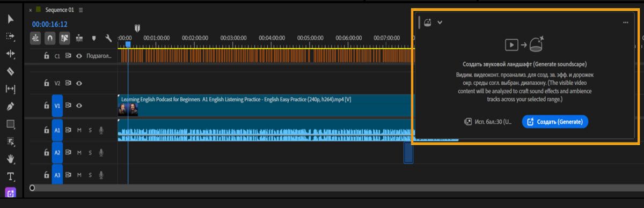The width and height of the screenshot is (644, 208).
Task: Lock the V1 video track
Action: click(47, 106)
